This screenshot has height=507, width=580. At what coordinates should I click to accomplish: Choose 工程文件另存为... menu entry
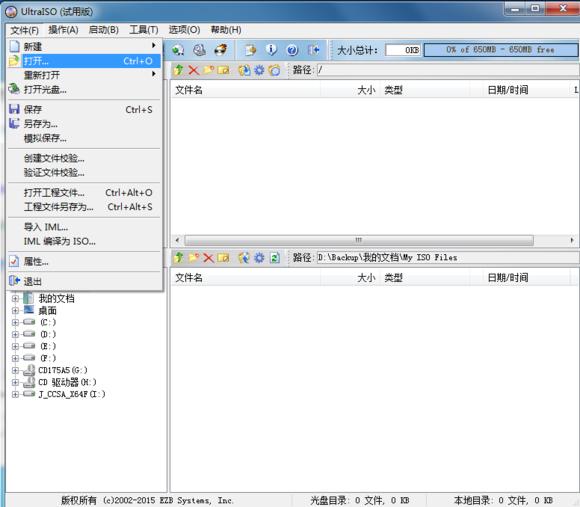tap(84, 207)
